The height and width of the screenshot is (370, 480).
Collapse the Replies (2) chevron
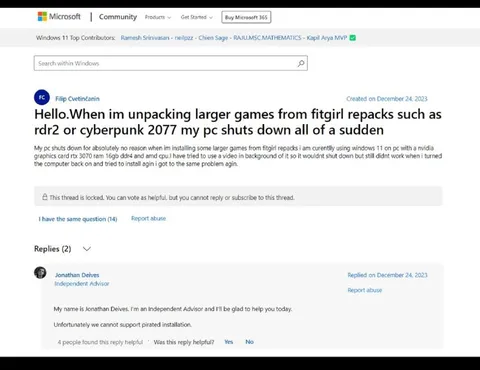coord(87,249)
